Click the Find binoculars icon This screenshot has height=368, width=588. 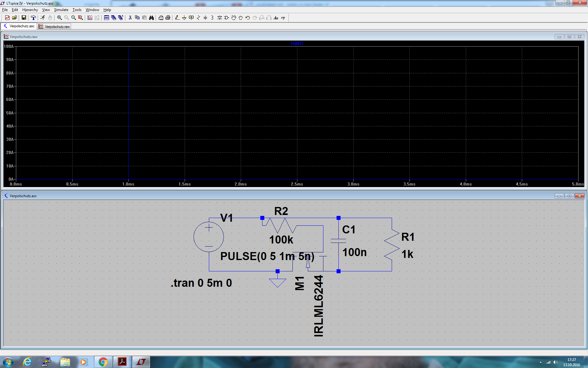point(151,18)
